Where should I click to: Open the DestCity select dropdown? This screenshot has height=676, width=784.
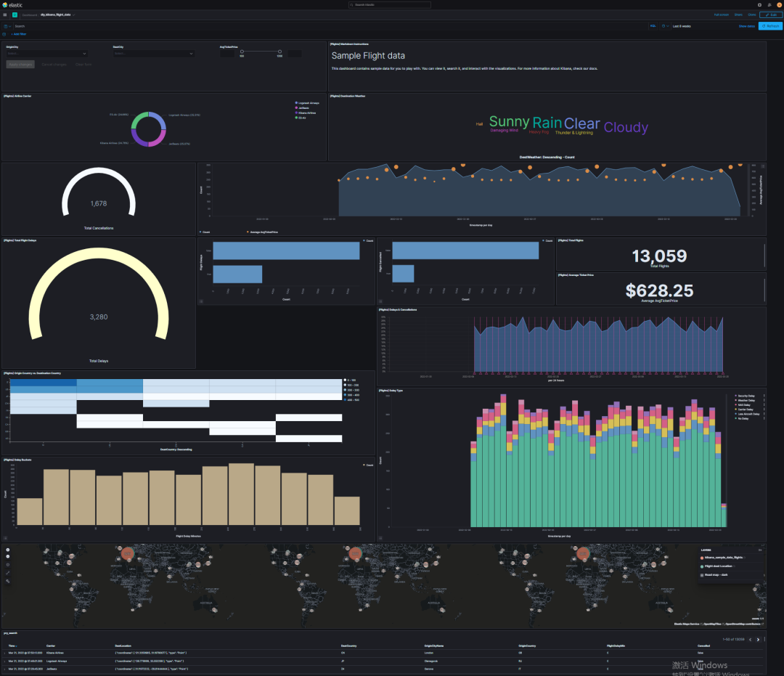pyautogui.click(x=153, y=54)
